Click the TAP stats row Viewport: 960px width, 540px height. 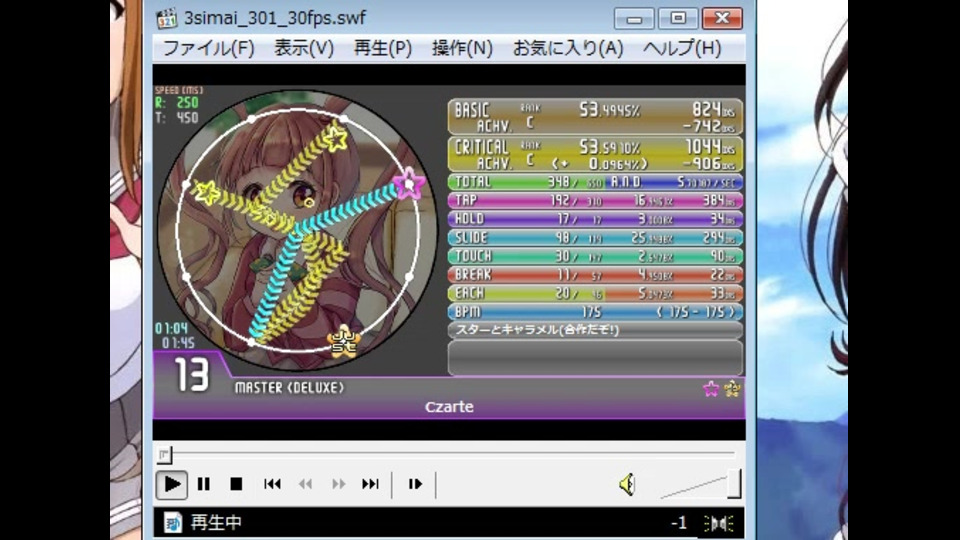click(x=595, y=200)
